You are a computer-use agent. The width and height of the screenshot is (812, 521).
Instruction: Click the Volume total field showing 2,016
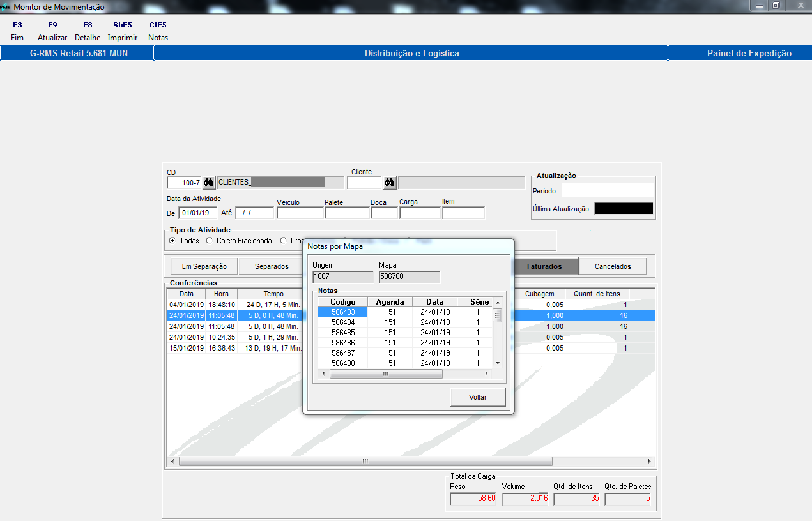tap(525, 499)
